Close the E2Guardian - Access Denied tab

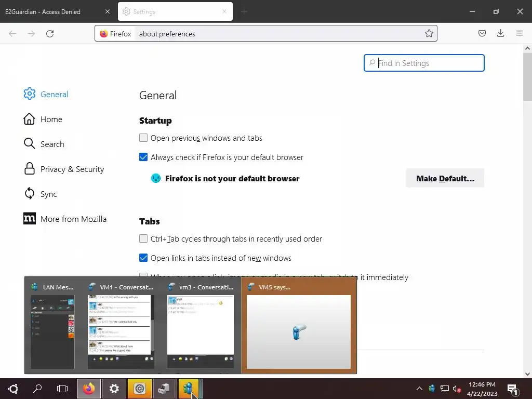coord(108,11)
